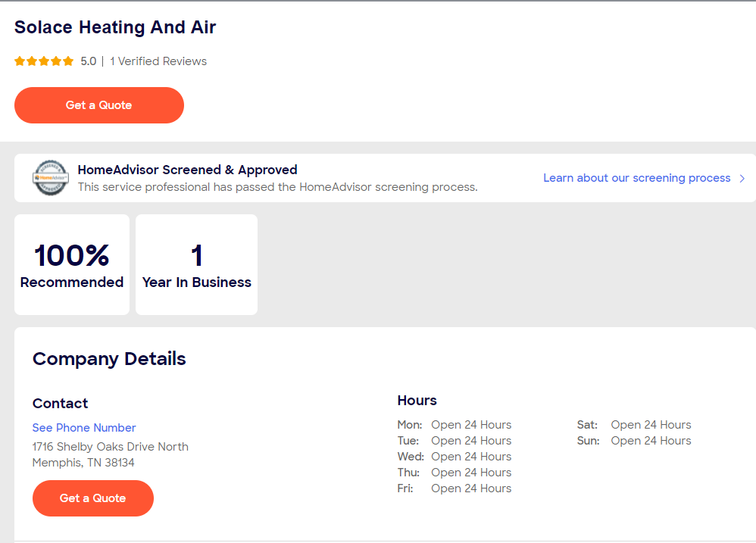The height and width of the screenshot is (543, 756).
Task: Click the Fri: Open 24 Hours row
Action: click(x=455, y=488)
